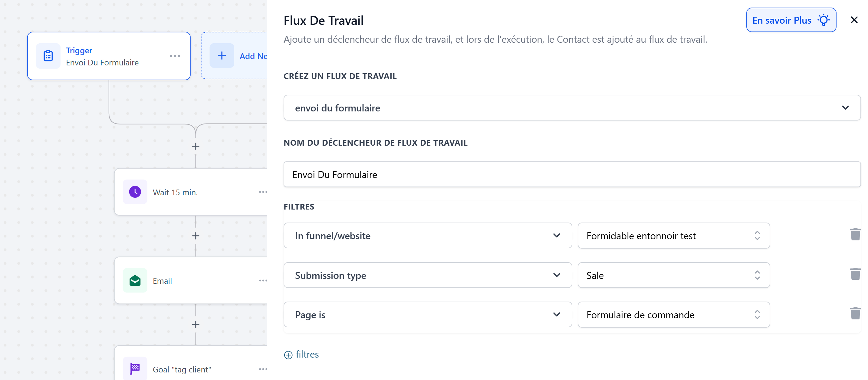Add another filter via filtres link

(301, 354)
